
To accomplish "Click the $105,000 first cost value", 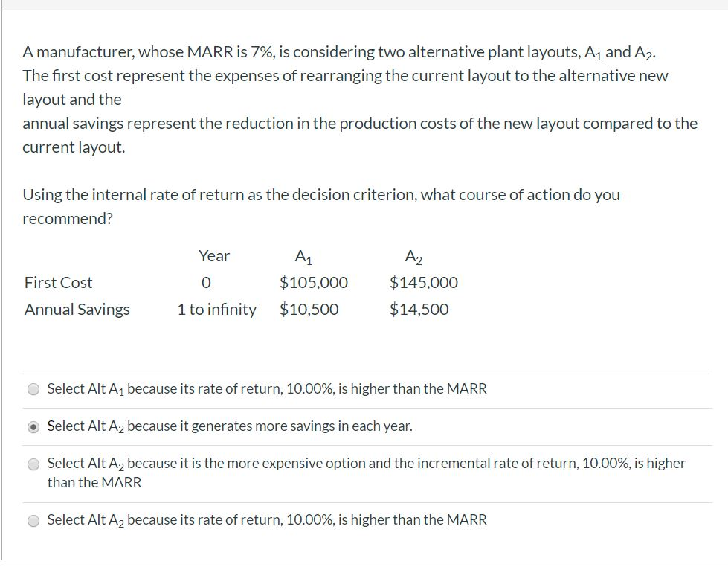I will coord(314,282).
